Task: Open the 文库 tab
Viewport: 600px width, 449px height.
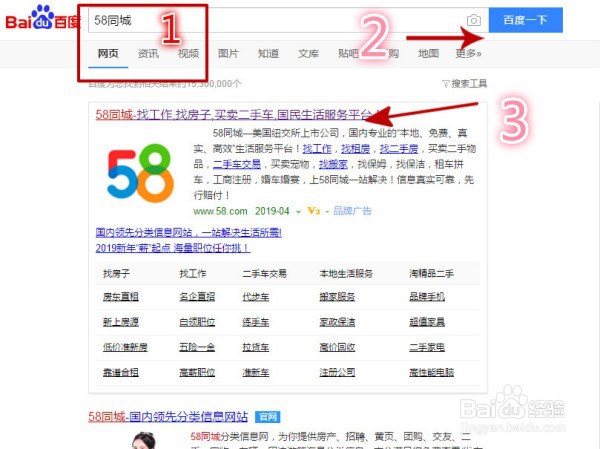Action: [308, 53]
